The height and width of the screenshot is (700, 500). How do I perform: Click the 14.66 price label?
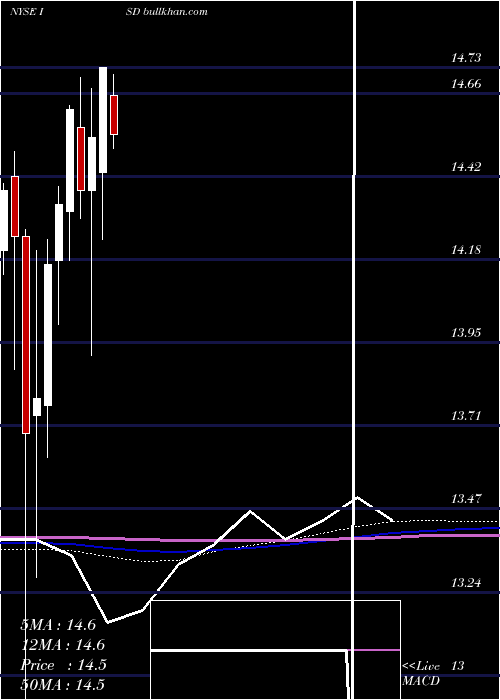(x=466, y=83)
